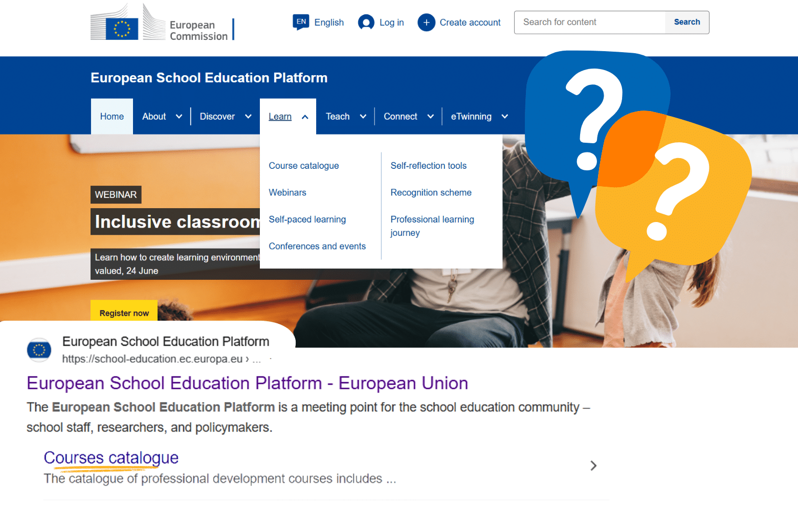Click the arrow chevron beside Courses catalogue

pyautogui.click(x=593, y=465)
